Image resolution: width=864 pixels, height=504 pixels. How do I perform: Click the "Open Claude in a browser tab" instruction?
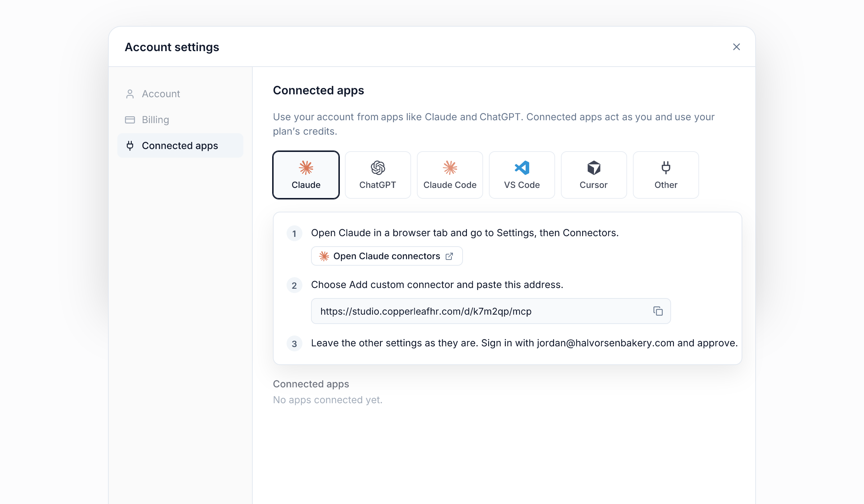coord(465,233)
